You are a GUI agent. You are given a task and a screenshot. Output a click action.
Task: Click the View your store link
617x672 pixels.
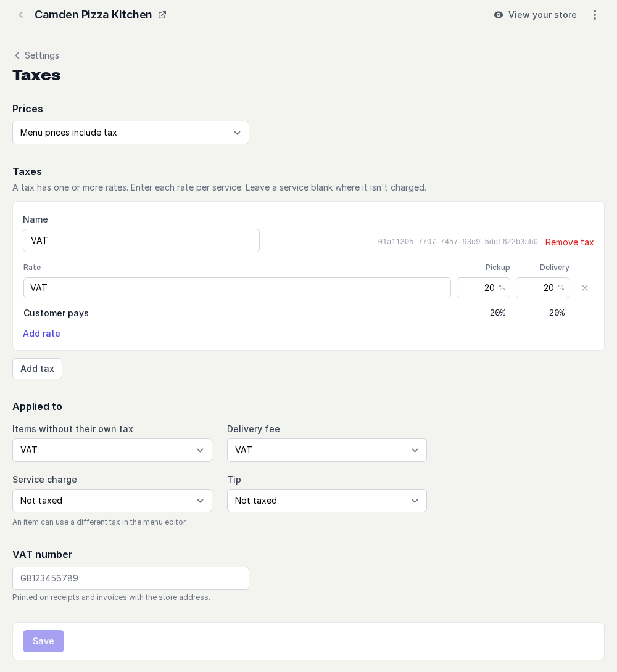tap(535, 15)
